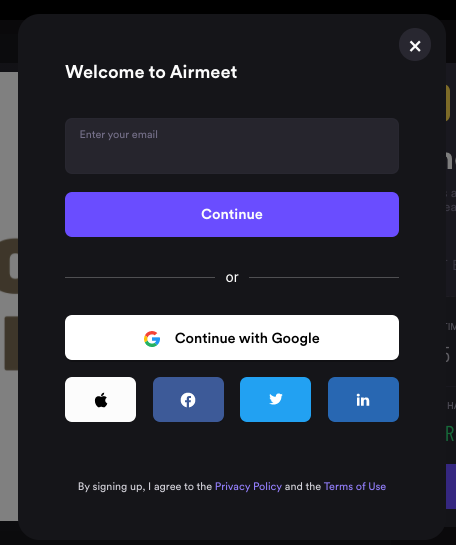Sign in with the Apple logo button
Viewport: 456px width, 545px height.
[x=100, y=399]
